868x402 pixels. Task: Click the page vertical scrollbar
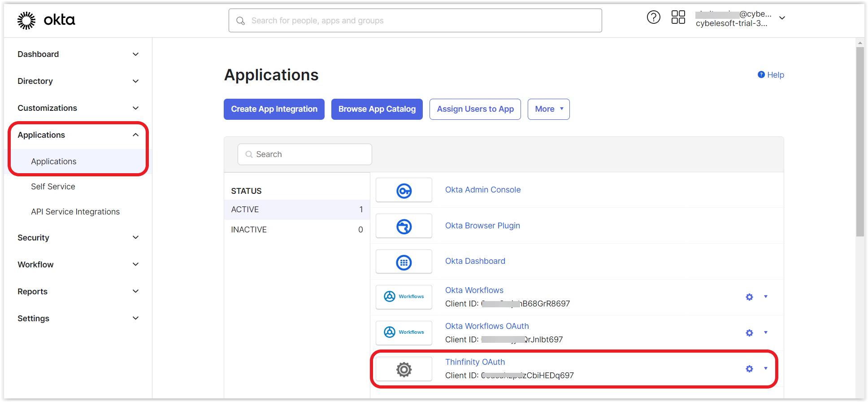[x=860, y=141]
